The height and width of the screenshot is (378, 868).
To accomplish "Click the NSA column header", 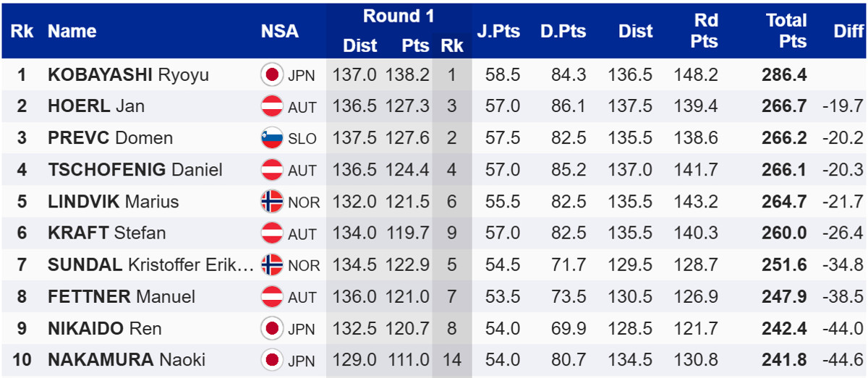I will point(279,31).
